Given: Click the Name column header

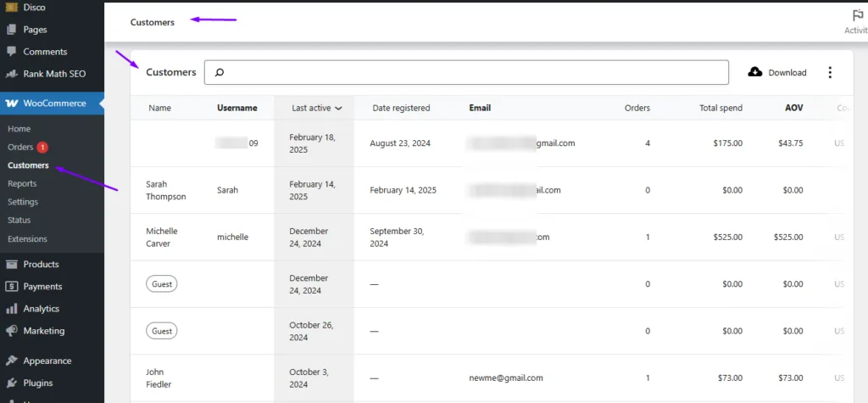Looking at the screenshot, I should coord(160,108).
